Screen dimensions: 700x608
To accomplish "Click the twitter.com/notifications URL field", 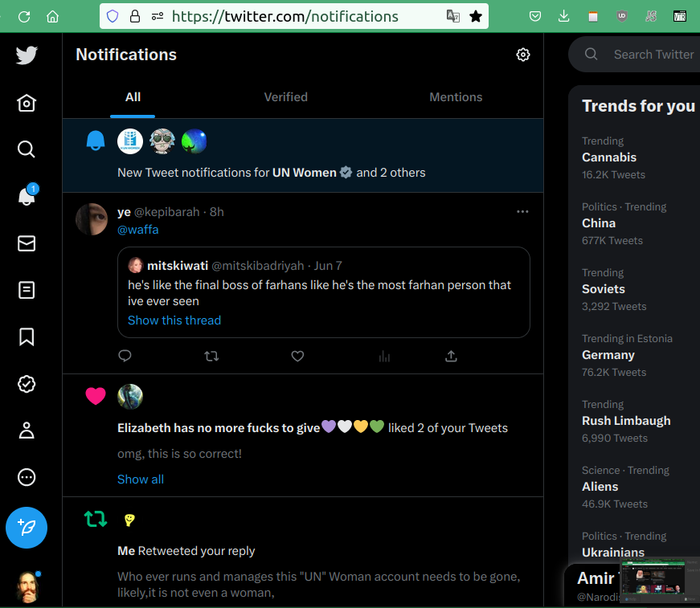I will (x=285, y=17).
